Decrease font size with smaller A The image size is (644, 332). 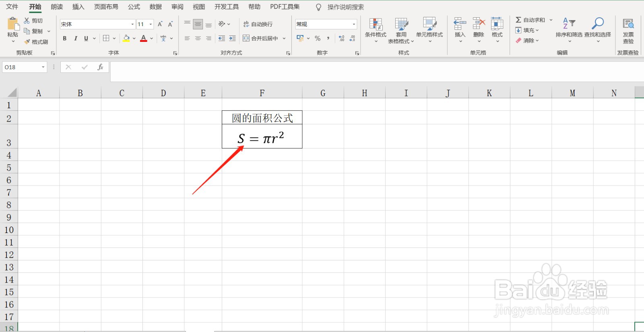click(170, 24)
